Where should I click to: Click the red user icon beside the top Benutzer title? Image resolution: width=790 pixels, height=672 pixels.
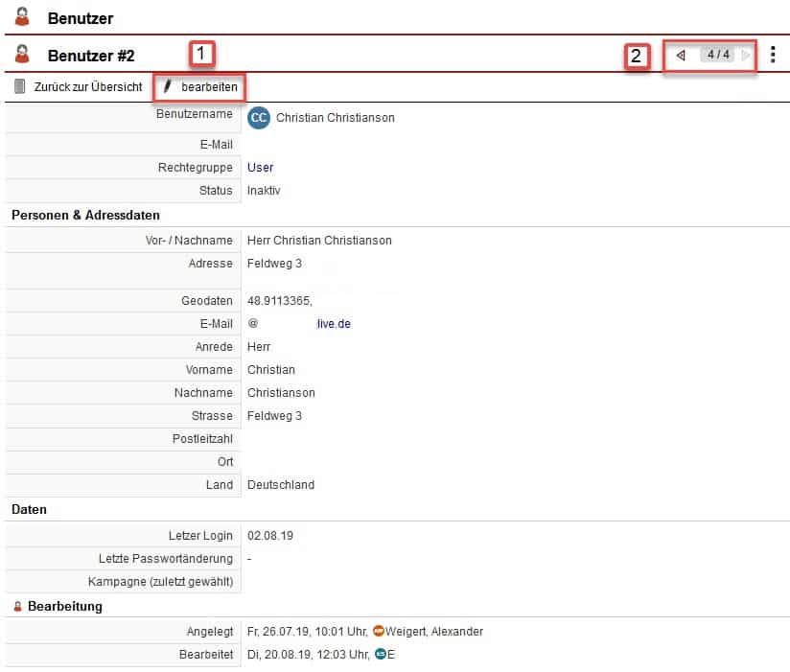pos(23,16)
